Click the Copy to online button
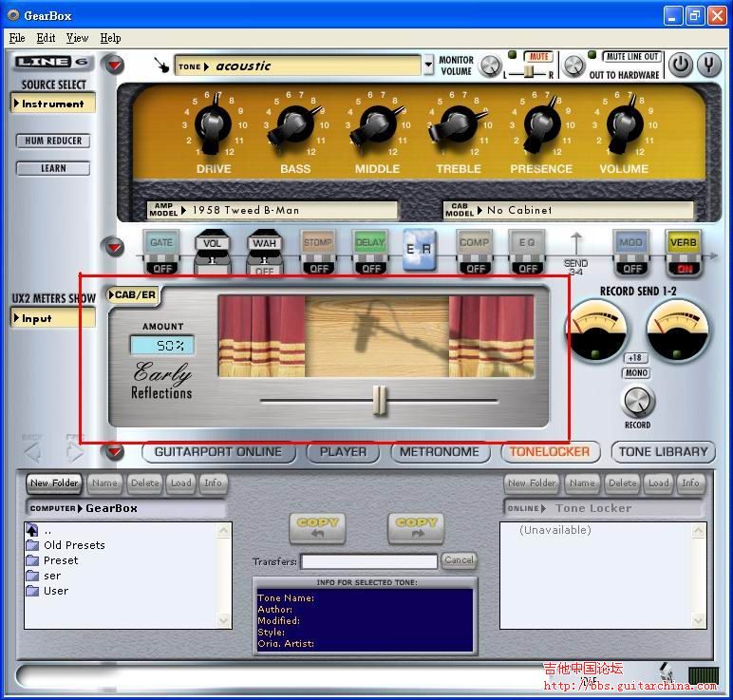The width and height of the screenshot is (733, 700). click(x=416, y=528)
